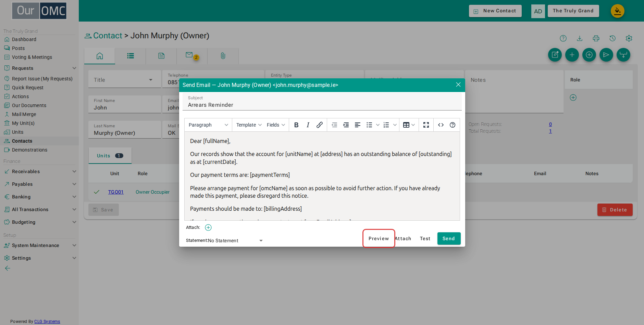Screen dimensions: 644x325
Task: Open the Title dropdown
Action: 125,79
